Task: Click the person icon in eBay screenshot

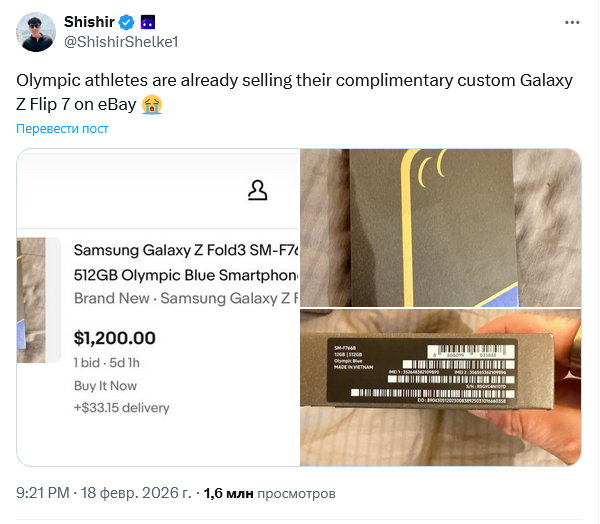Action: pyautogui.click(x=257, y=189)
